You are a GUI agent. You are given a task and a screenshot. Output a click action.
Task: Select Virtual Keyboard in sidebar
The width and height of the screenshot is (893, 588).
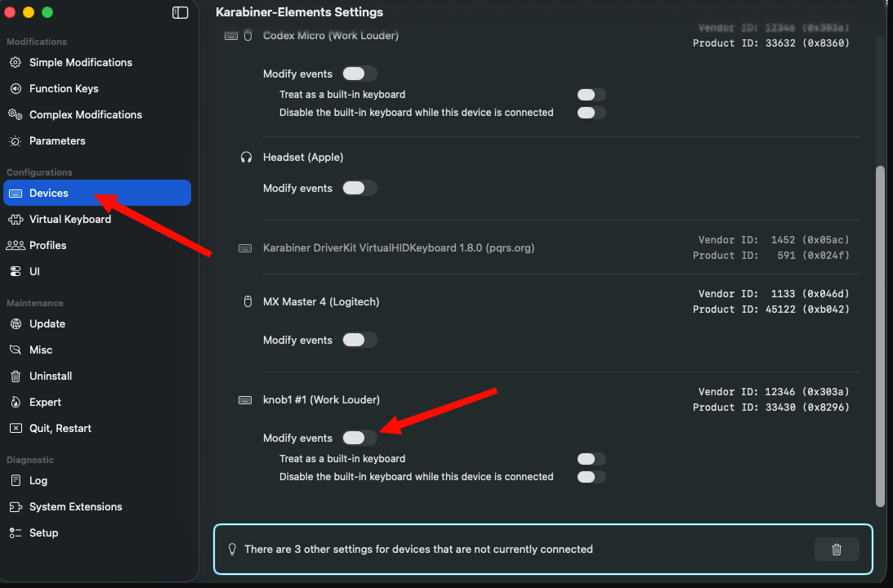tap(97, 220)
